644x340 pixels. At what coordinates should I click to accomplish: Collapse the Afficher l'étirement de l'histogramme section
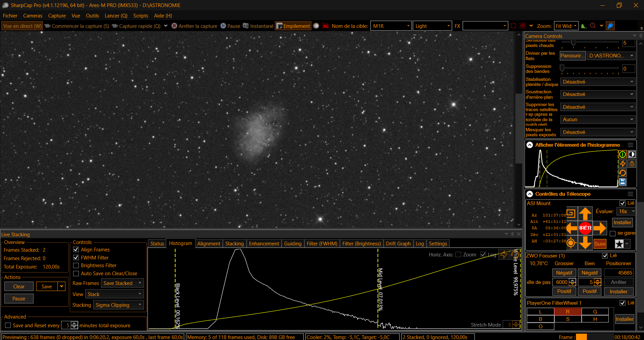click(x=530, y=145)
